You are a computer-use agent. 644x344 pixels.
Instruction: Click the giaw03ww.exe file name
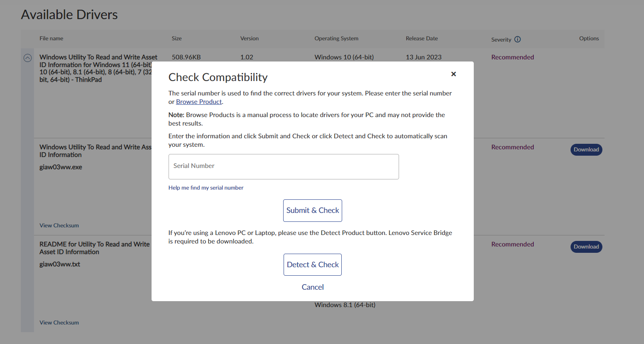[x=61, y=167]
